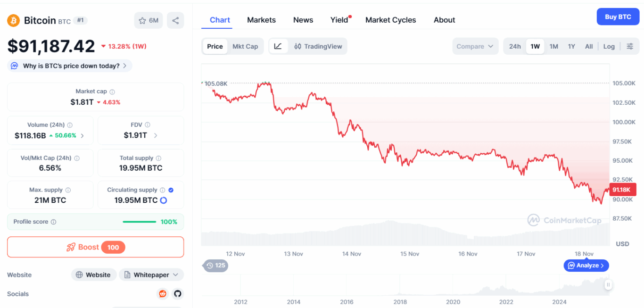Click the Market cap info icon

click(112, 92)
